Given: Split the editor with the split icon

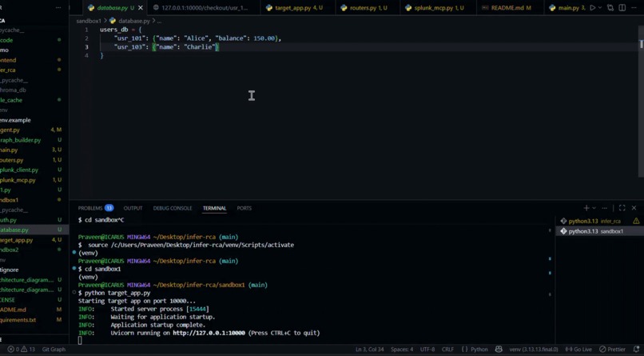Looking at the screenshot, I should pos(622,8).
